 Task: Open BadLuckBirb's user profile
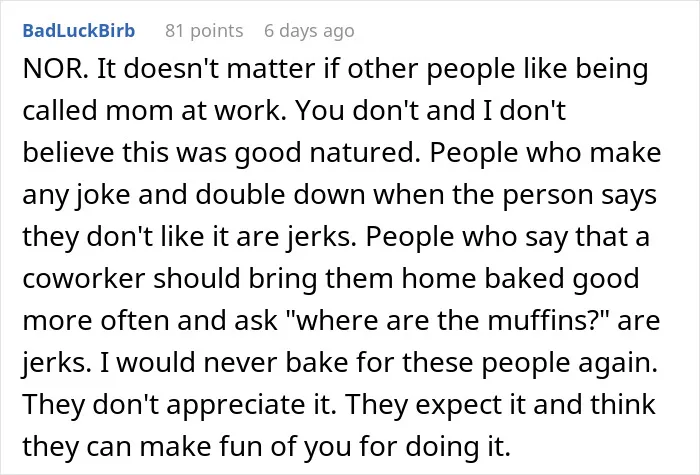click(79, 31)
